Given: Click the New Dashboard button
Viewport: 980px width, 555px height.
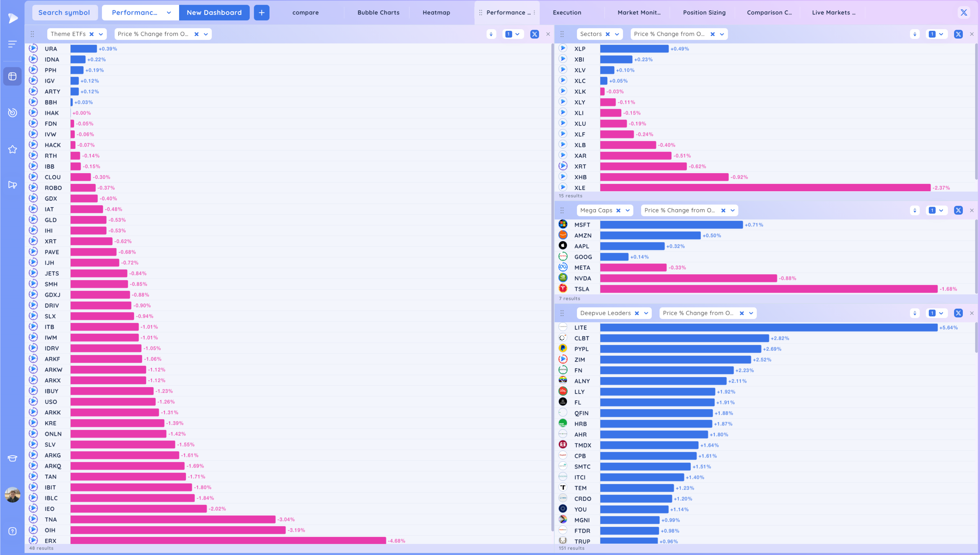Looking at the screenshot, I should click(214, 13).
